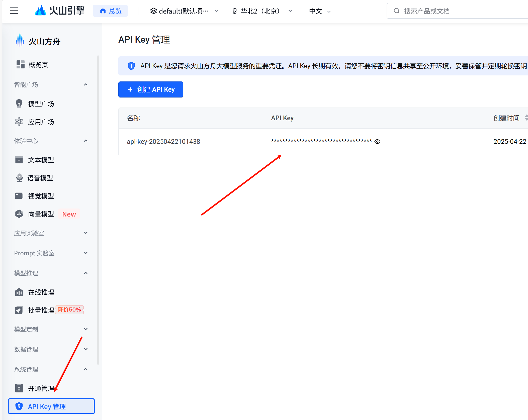Click the 创建 API Key button
Viewport: 528px width, 420px height.
point(151,89)
